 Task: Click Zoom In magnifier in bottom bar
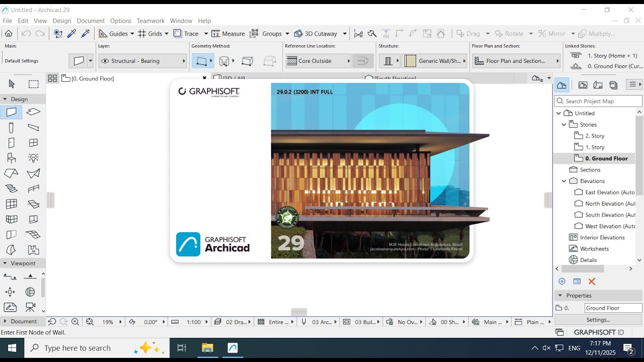coord(75,322)
